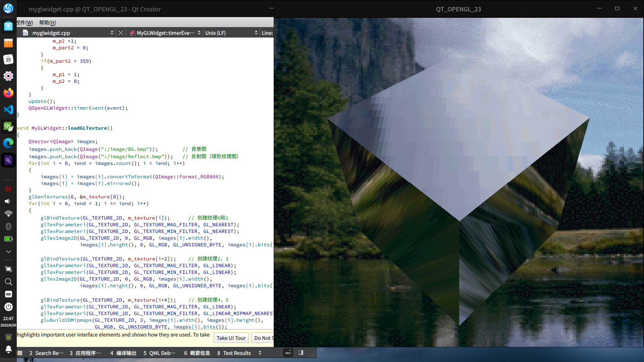Close the myglwidget.cpp document
This screenshot has width=644, height=362.
(x=121, y=33)
